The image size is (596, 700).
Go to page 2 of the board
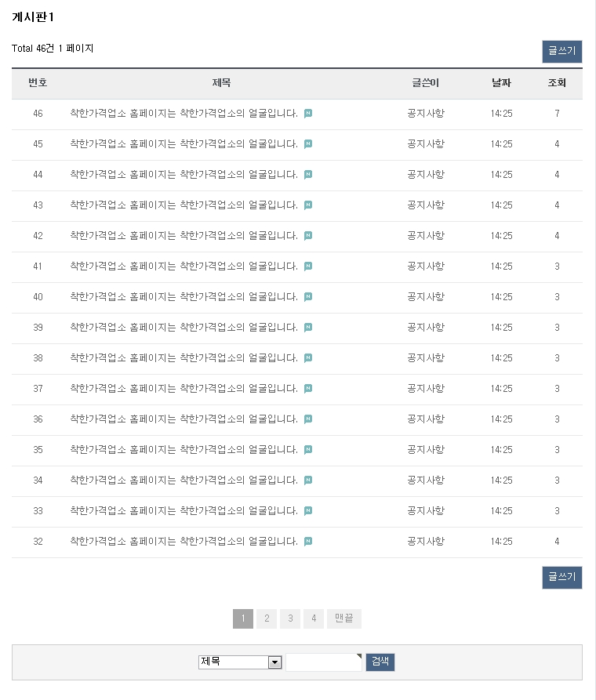tap(267, 618)
